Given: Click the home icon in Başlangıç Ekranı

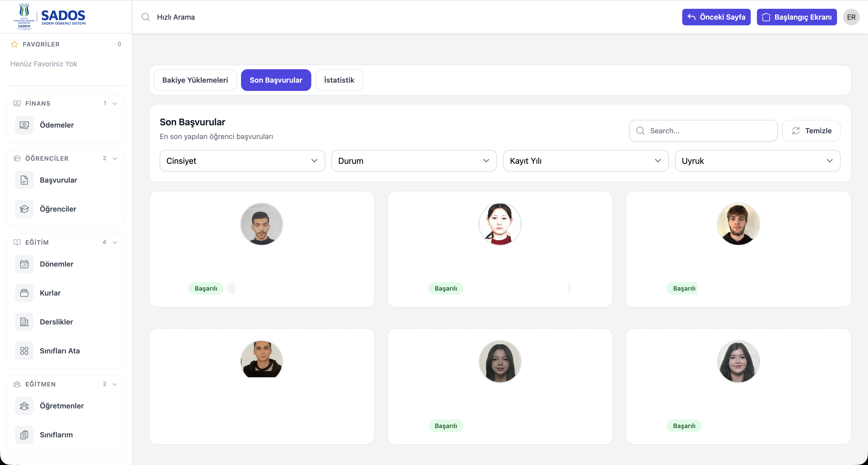Looking at the screenshot, I should tap(766, 17).
